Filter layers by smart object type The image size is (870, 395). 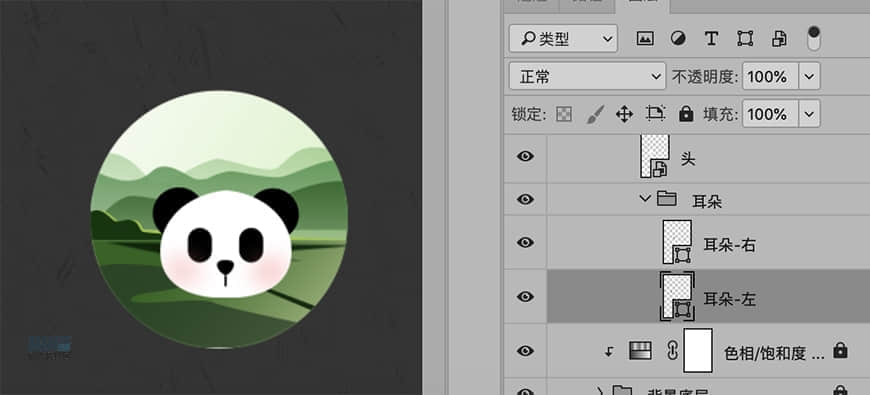779,38
